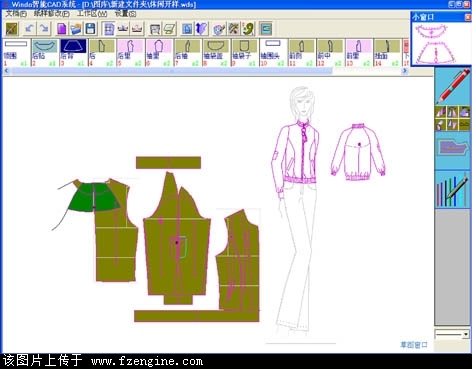Click the undo arrow icon
The width and height of the screenshot is (472, 369).
coord(29,29)
